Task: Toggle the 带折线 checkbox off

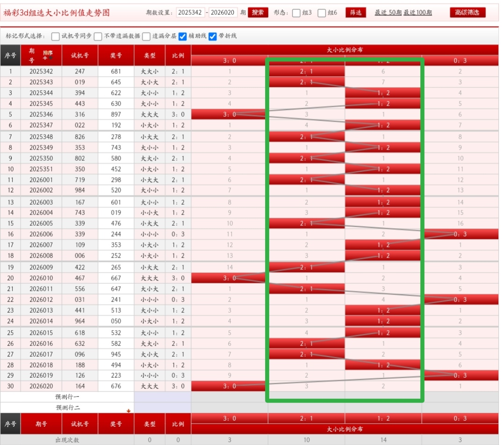Action: click(213, 36)
